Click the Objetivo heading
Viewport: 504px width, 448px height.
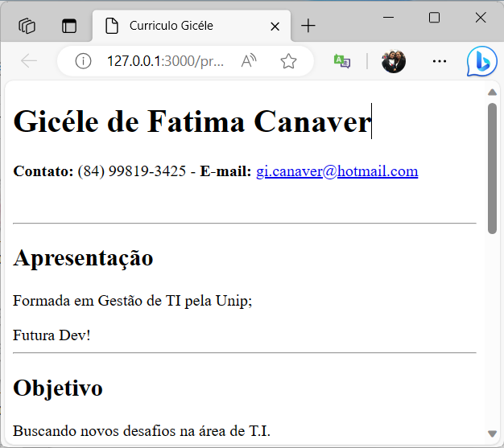pyautogui.click(x=58, y=388)
